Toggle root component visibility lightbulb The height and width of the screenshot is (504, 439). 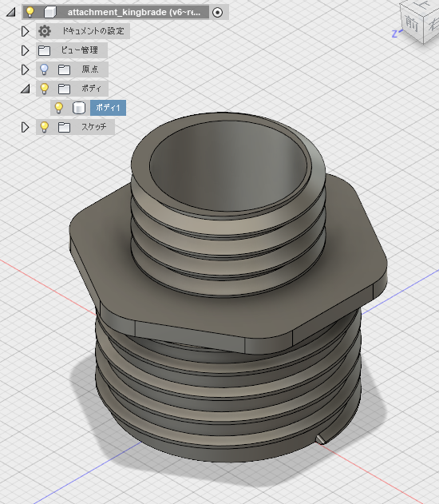coord(30,12)
